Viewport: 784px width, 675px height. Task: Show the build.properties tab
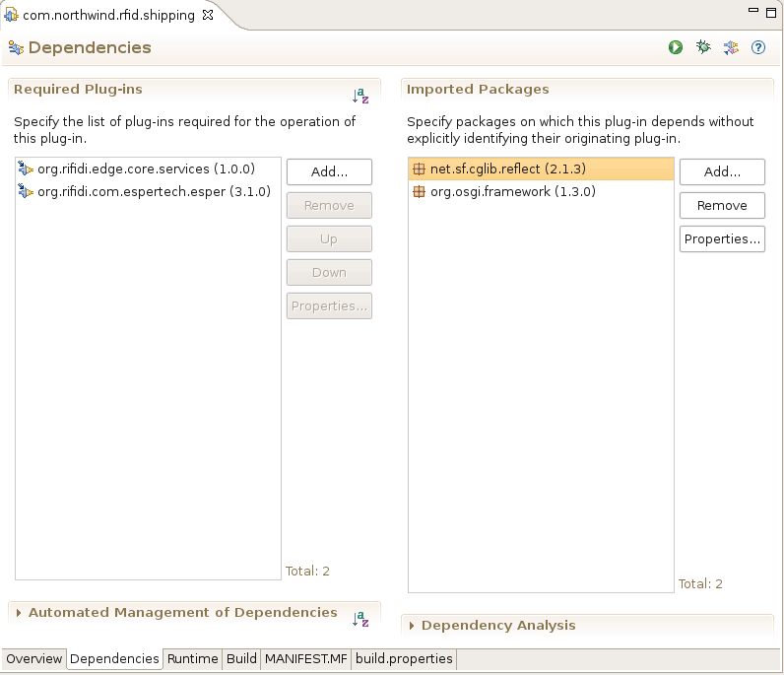click(x=404, y=658)
